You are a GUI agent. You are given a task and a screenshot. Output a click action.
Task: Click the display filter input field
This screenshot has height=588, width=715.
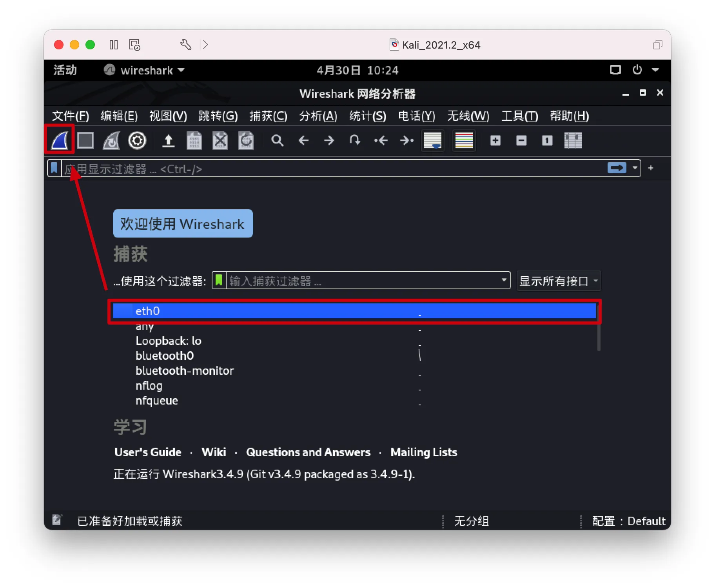pos(333,169)
